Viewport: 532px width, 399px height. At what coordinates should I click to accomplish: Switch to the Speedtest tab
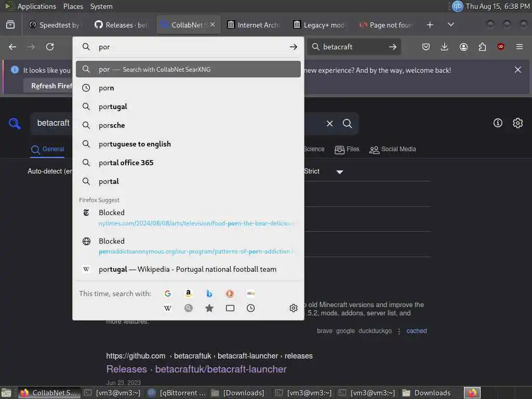pos(54,25)
